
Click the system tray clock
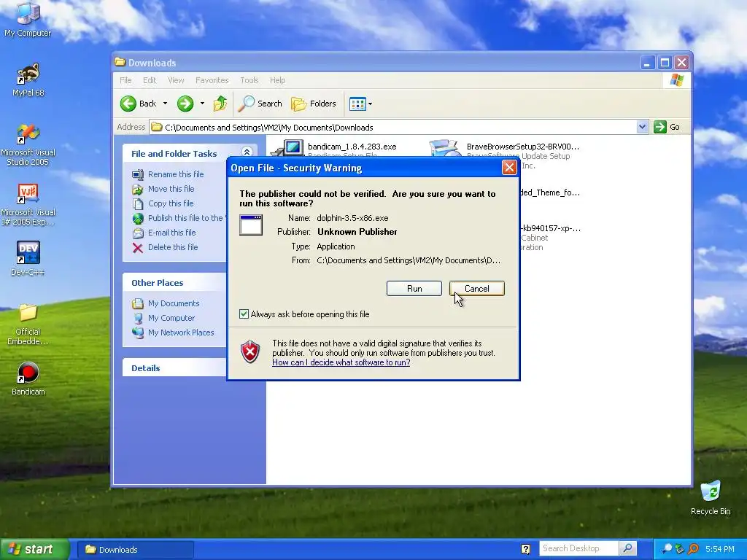719,549
